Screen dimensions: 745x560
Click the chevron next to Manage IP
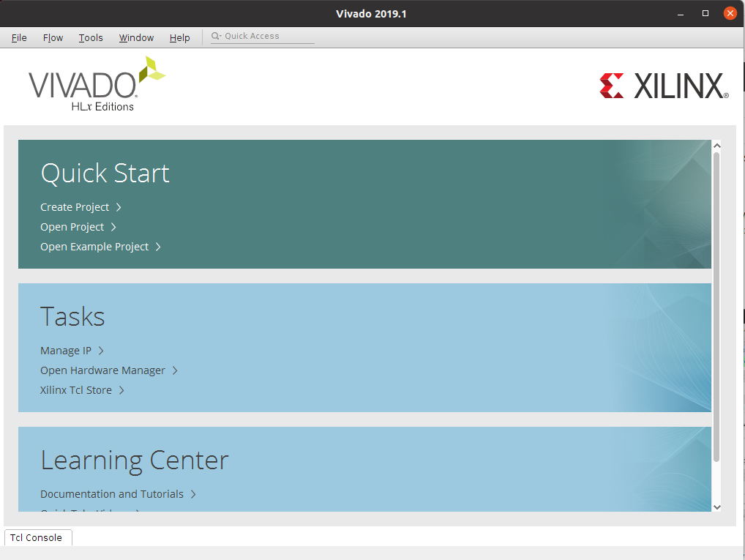coord(101,351)
